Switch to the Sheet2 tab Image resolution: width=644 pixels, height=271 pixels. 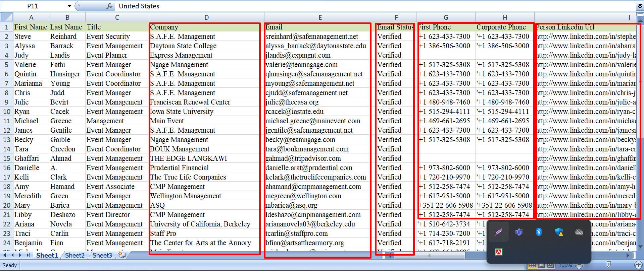pos(75,255)
